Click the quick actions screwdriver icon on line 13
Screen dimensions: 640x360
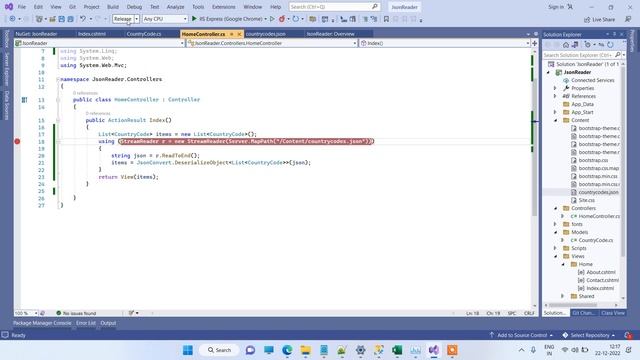coord(24,100)
